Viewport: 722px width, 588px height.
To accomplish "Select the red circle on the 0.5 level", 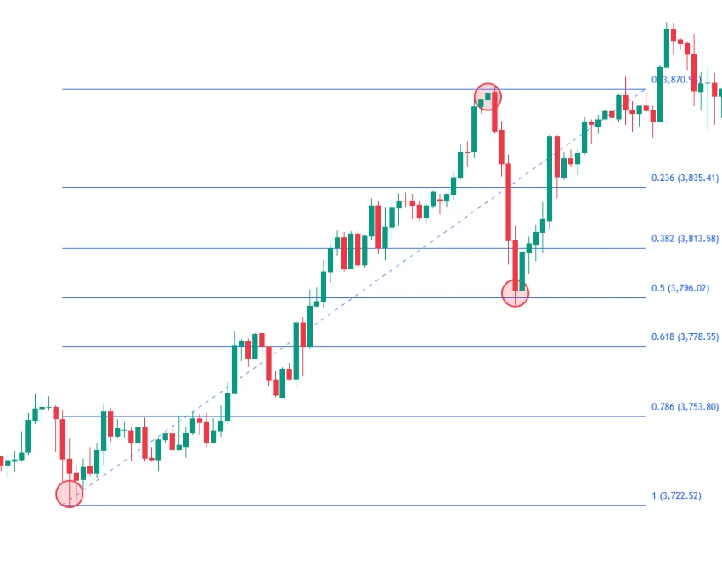I will (515, 293).
